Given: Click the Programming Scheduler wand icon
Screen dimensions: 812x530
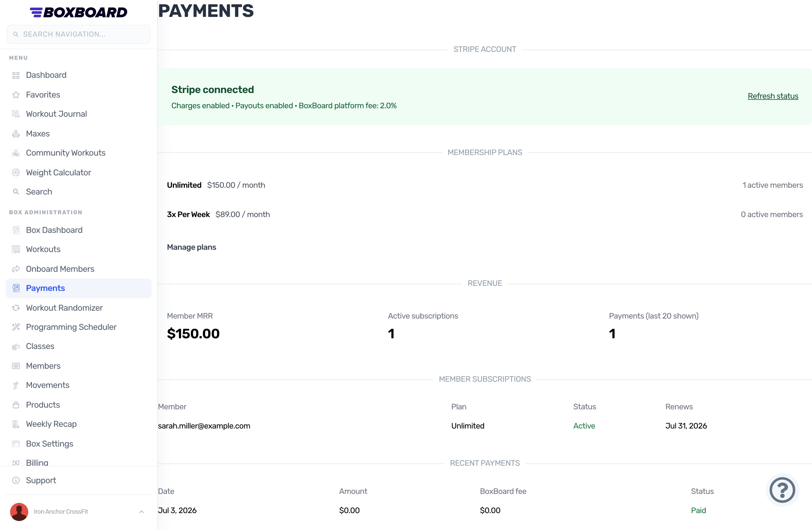Looking at the screenshot, I should pyautogui.click(x=16, y=327).
